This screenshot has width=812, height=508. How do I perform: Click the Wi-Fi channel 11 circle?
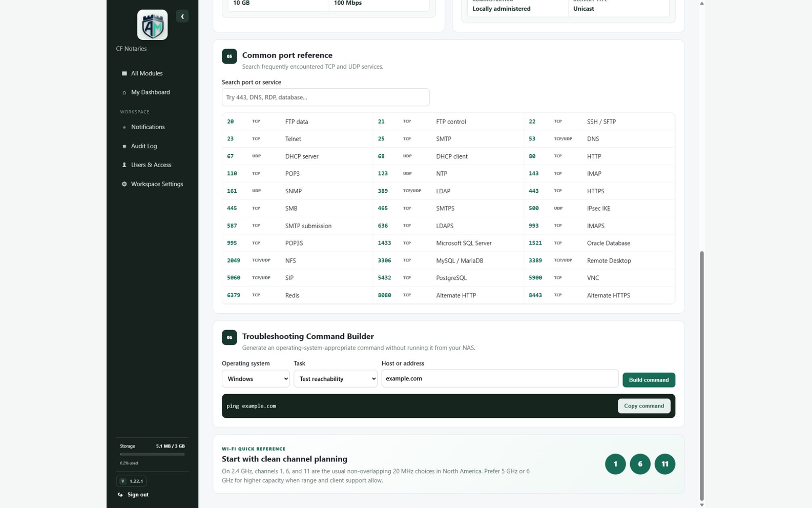(x=664, y=464)
